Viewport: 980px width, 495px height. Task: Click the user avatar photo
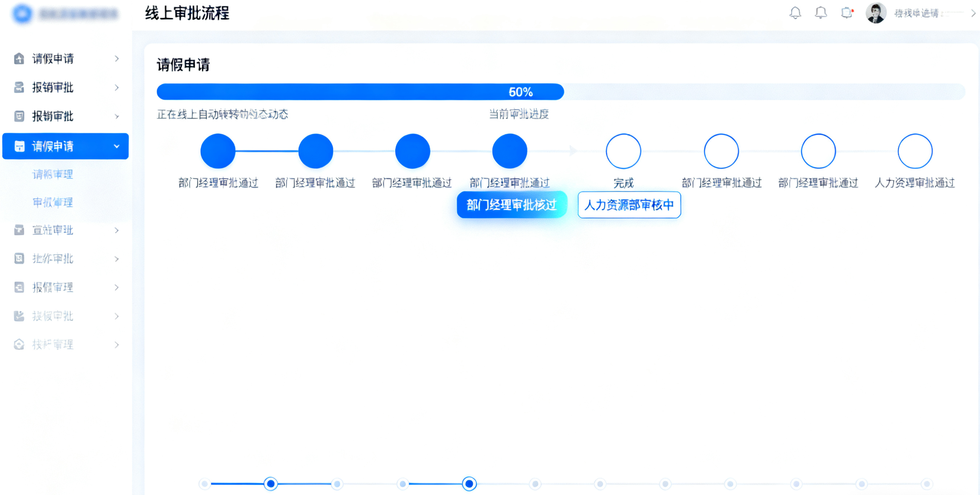[875, 13]
